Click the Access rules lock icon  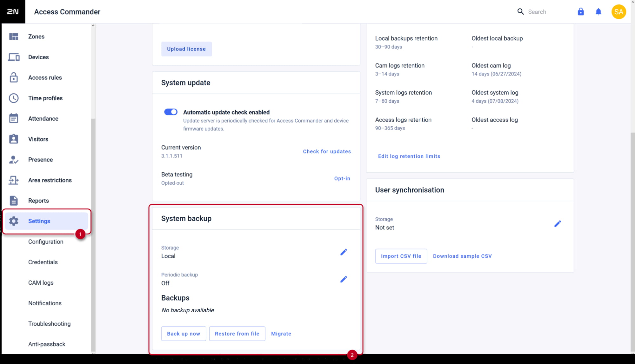coord(14,77)
